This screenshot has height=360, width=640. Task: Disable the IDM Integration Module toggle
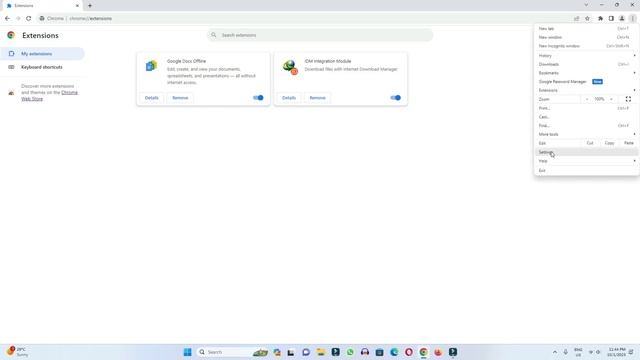point(396,98)
